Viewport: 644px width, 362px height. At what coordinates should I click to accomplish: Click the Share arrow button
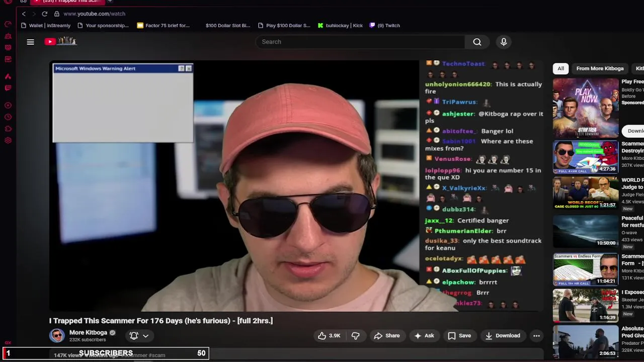click(x=386, y=335)
